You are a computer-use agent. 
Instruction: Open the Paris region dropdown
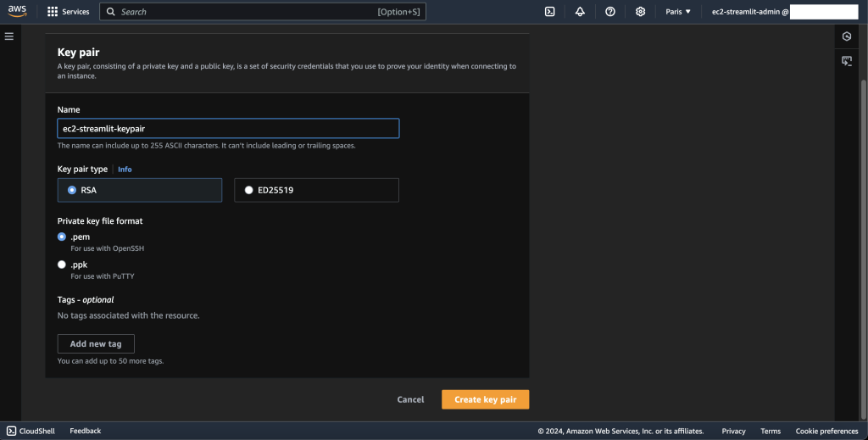pos(678,12)
